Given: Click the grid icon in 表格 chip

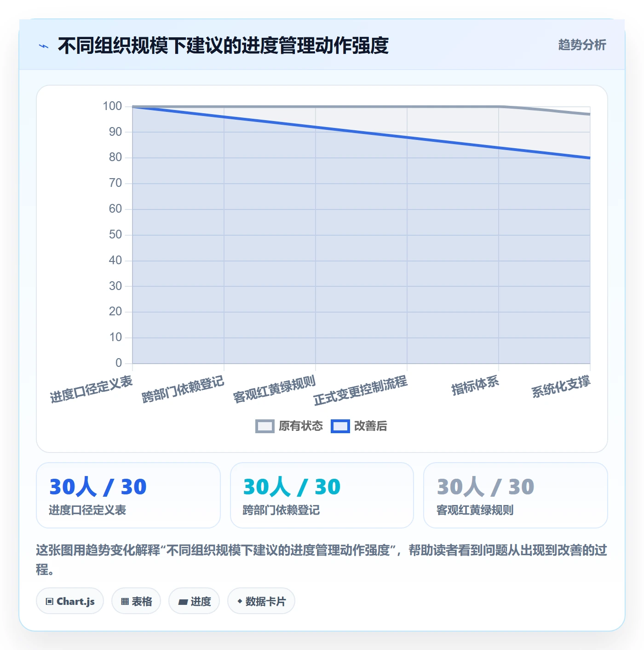Looking at the screenshot, I should [x=125, y=601].
